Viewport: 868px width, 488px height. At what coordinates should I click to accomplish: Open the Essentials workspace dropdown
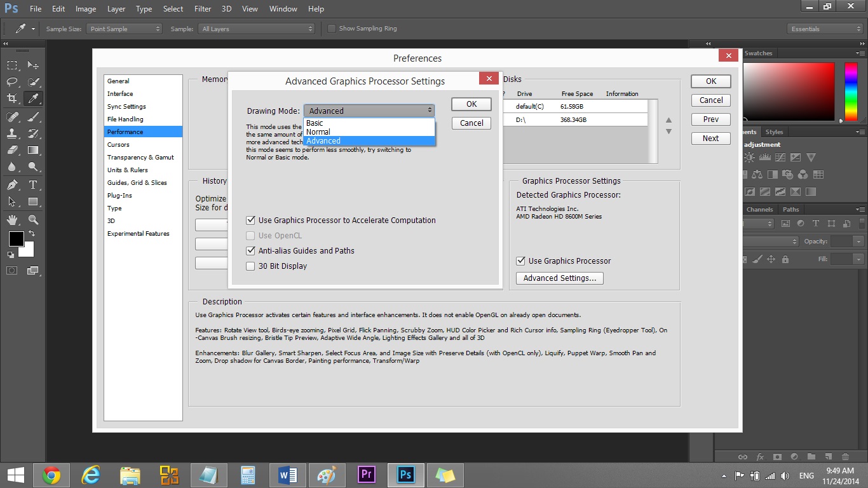point(825,29)
